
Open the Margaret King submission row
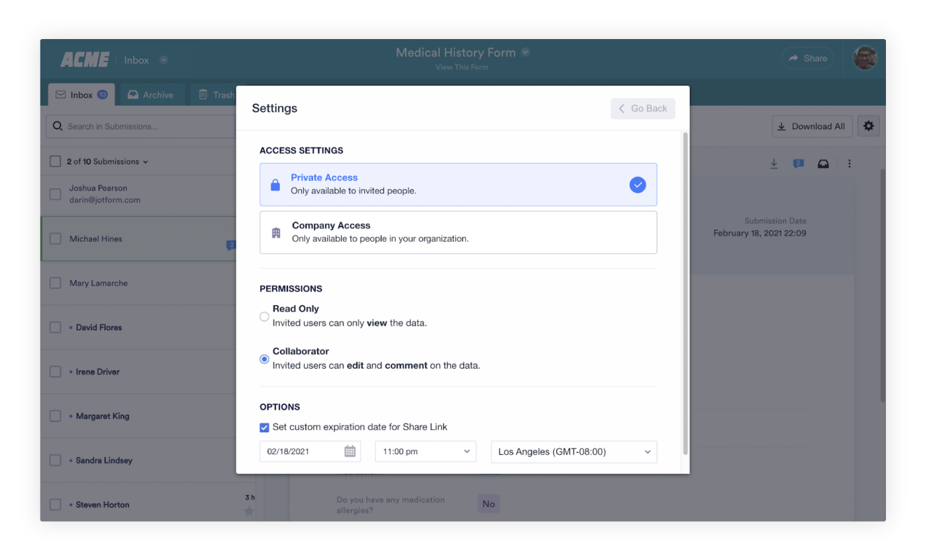click(138, 416)
